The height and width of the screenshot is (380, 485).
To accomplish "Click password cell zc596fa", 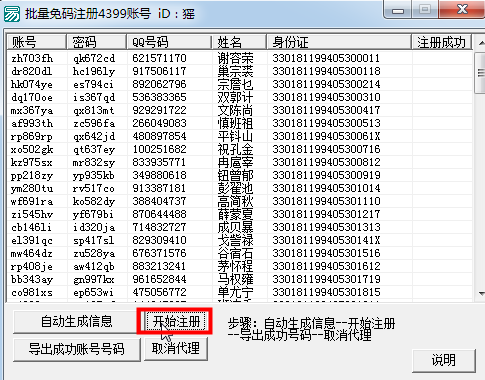I will 94,123.
